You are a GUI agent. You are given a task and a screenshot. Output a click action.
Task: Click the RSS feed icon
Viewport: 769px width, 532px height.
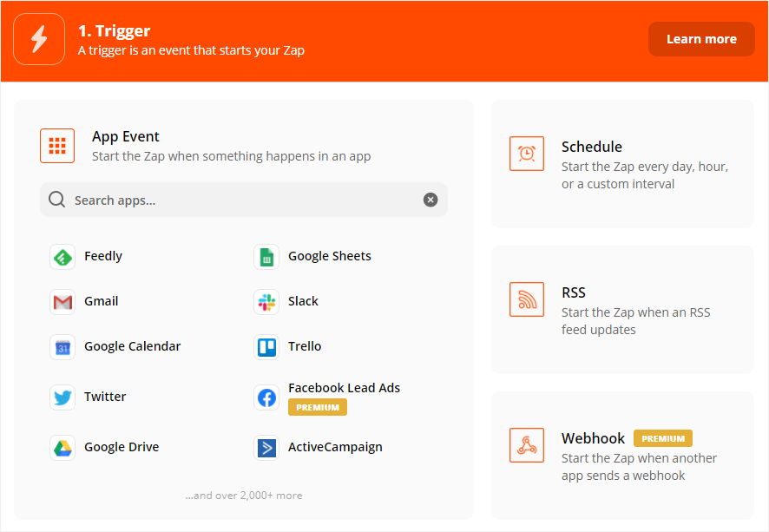[527, 299]
